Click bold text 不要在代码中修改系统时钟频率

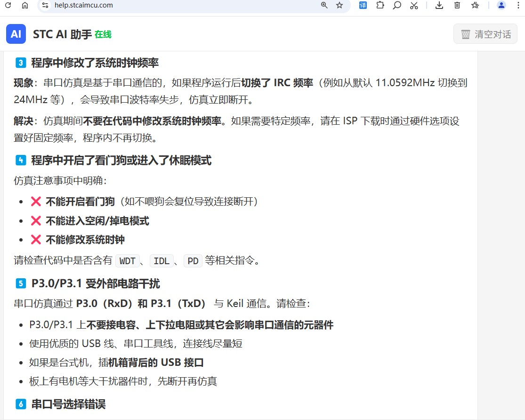coord(153,121)
